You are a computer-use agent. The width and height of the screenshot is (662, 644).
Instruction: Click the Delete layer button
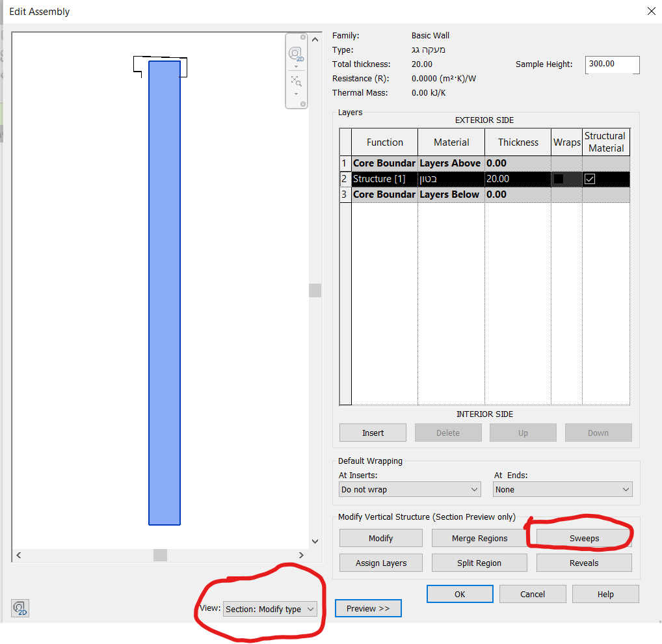point(448,433)
